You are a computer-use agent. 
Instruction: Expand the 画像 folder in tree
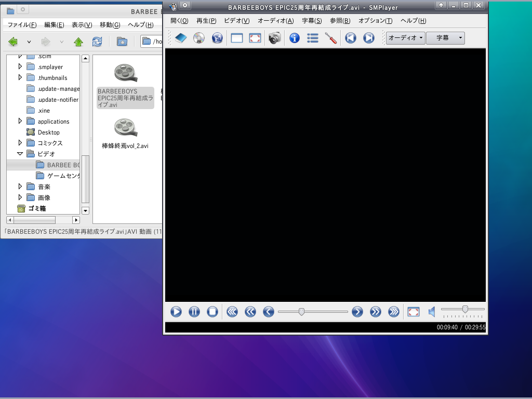click(20, 197)
